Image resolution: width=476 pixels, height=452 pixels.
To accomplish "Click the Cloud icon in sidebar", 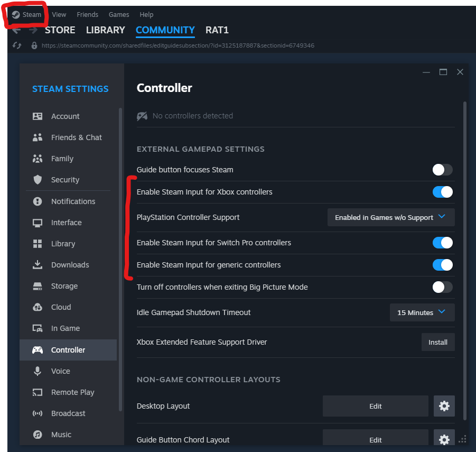I will tap(38, 307).
